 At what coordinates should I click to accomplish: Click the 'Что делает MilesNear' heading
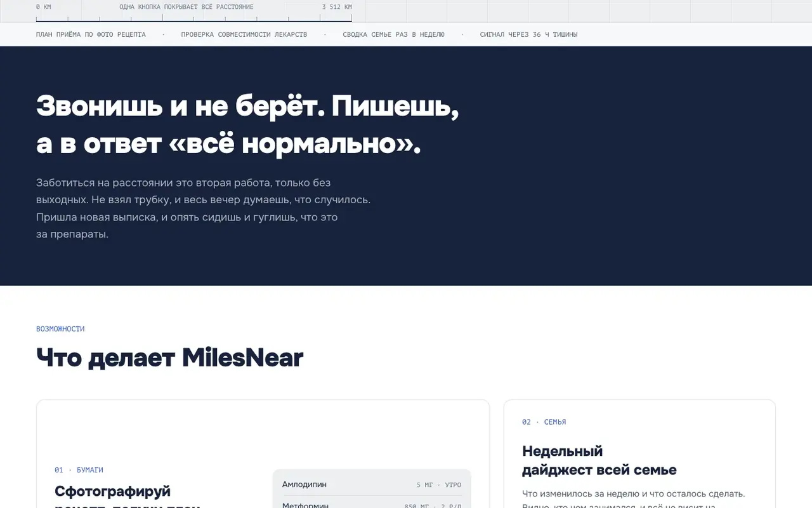pyautogui.click(x=170, y=358)
